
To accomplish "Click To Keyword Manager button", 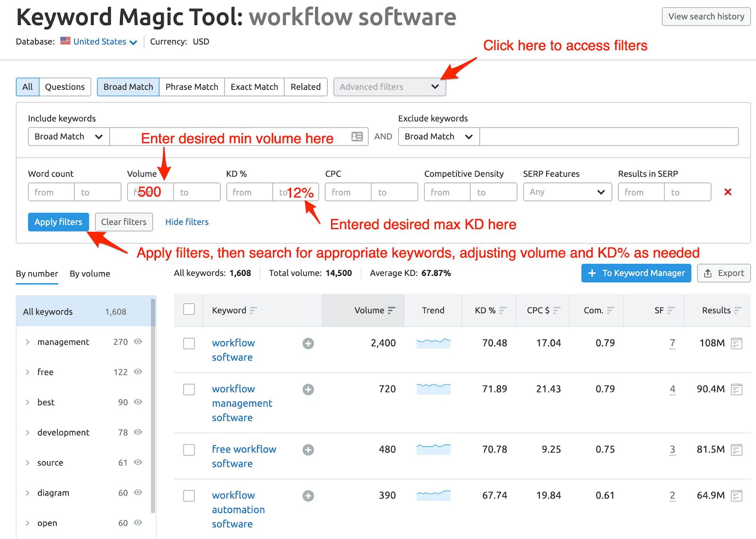I will point(636,273).
